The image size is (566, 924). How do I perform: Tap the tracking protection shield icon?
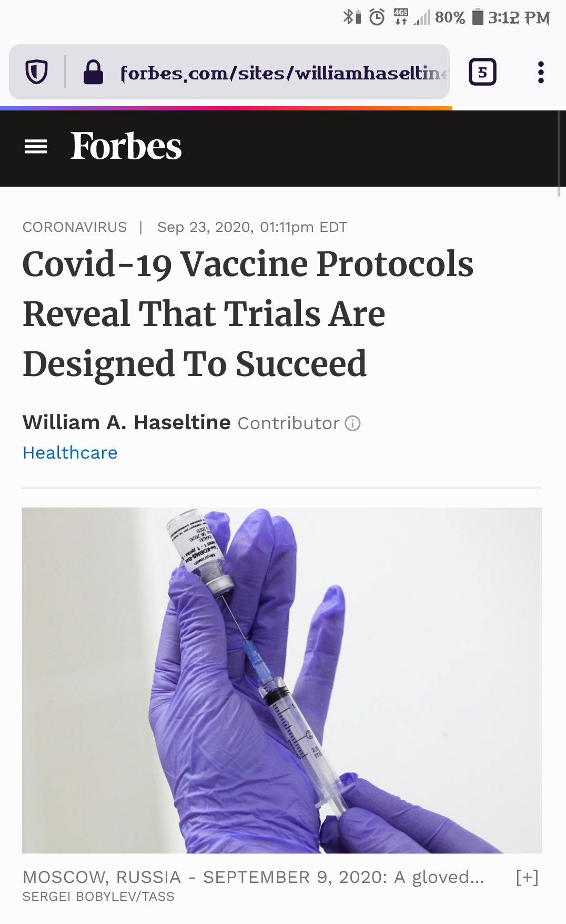pos(36,72)
